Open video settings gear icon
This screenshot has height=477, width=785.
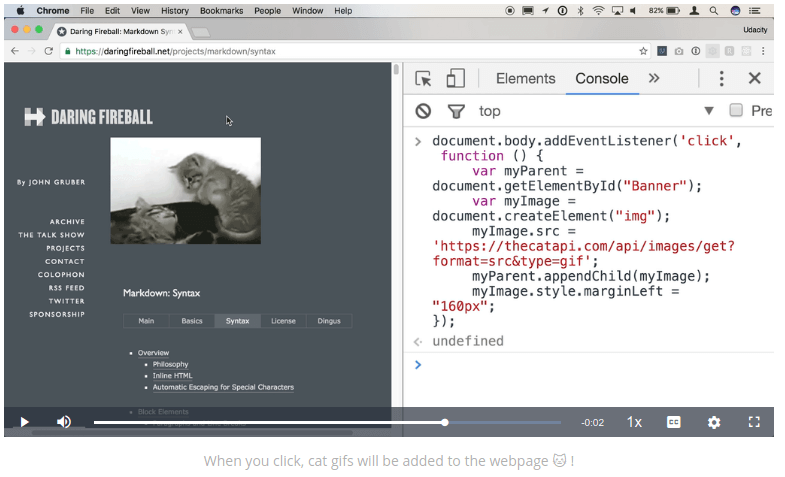(714, 422)
